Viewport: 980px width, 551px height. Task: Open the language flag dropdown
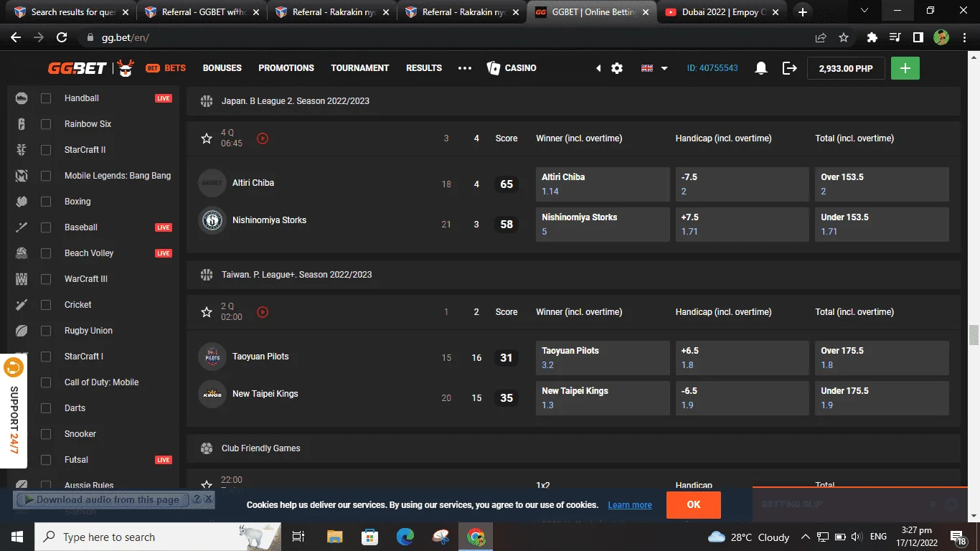[x=654, y=68]
